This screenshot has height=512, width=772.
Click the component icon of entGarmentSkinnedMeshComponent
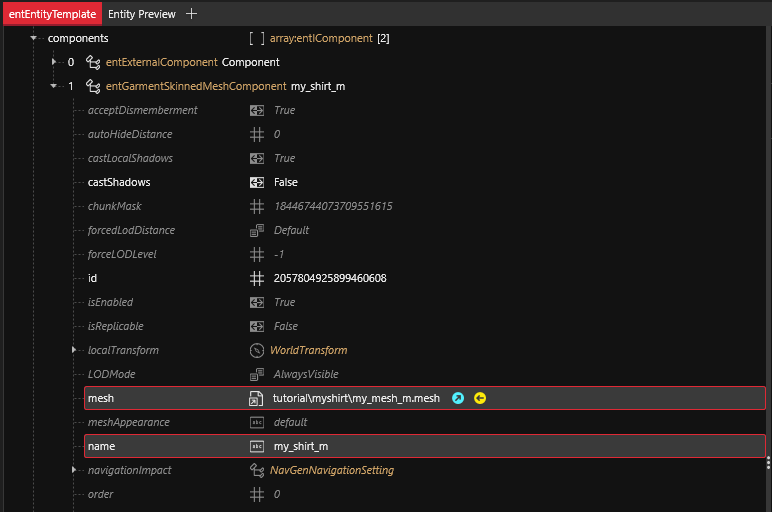click(x=93, y=86)
